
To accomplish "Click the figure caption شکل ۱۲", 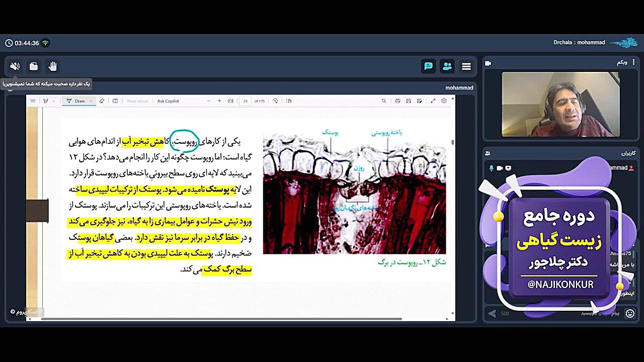I will click(x=412, y=262).
